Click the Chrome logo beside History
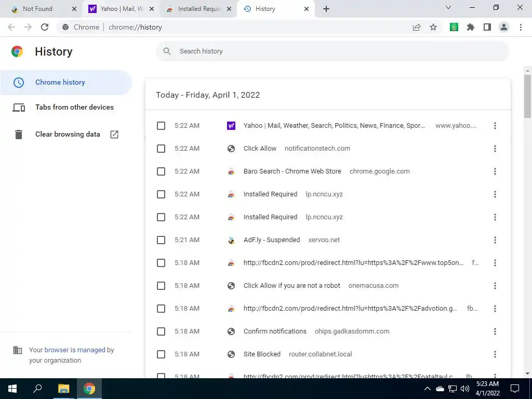The width and height of the screenshot is (532, 399). click(x=17, y=51)
